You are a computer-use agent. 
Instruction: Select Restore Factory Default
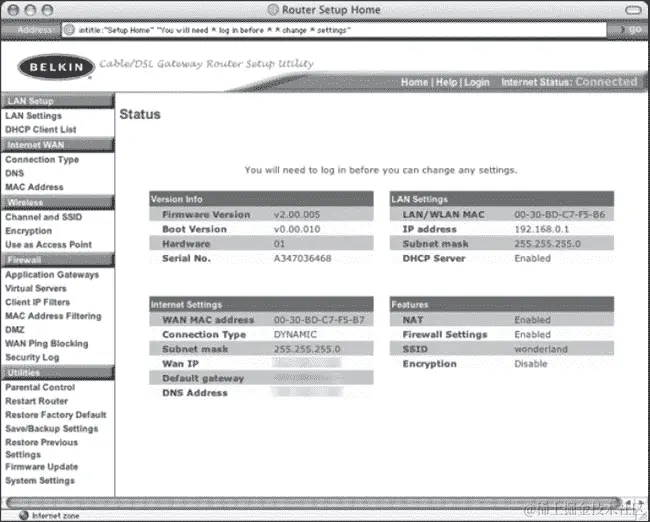click(x=56, y=415)
